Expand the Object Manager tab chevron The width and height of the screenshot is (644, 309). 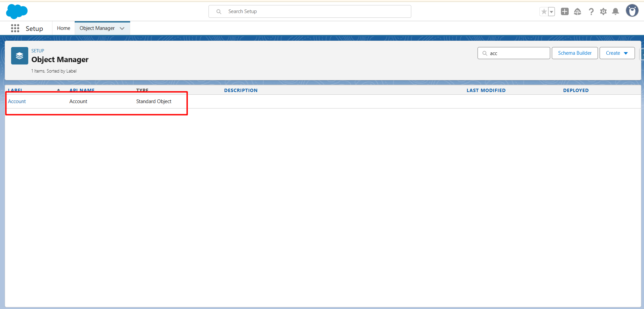122,28
